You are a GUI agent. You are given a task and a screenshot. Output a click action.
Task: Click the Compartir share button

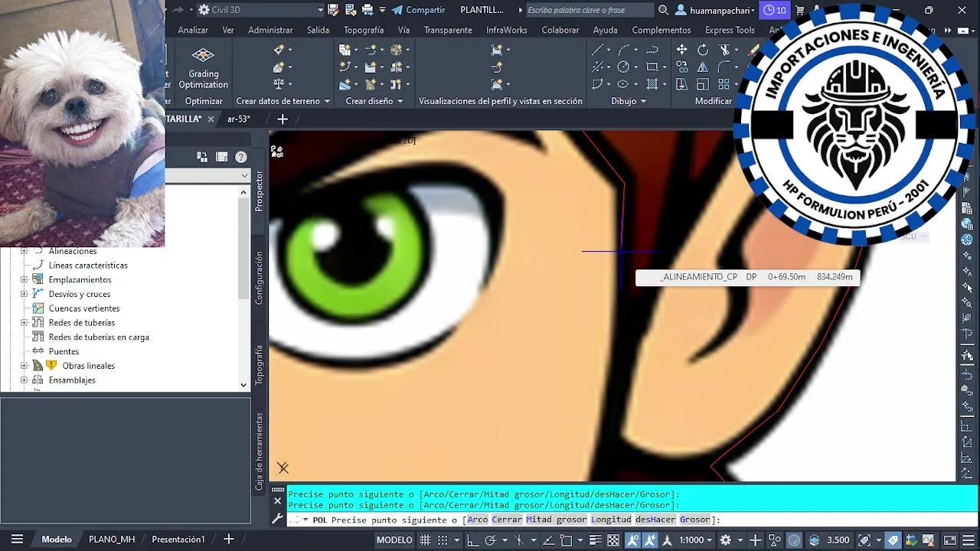[x=418, y=10]
